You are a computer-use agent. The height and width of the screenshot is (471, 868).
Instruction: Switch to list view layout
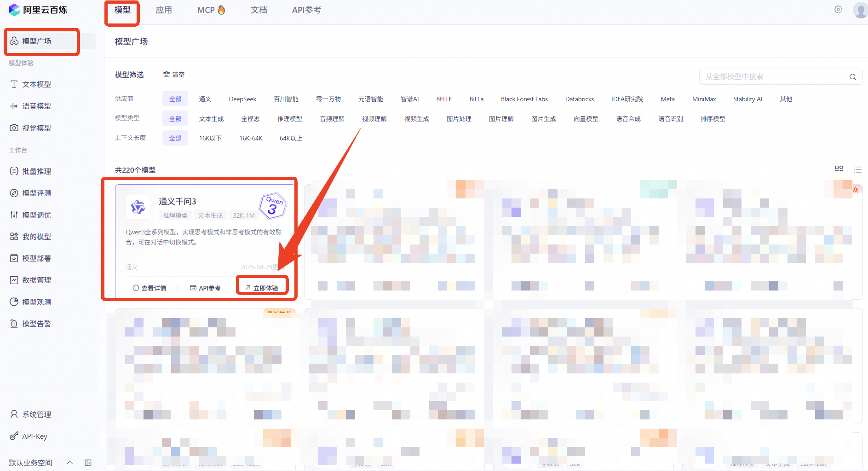click(x=857, y=169)
